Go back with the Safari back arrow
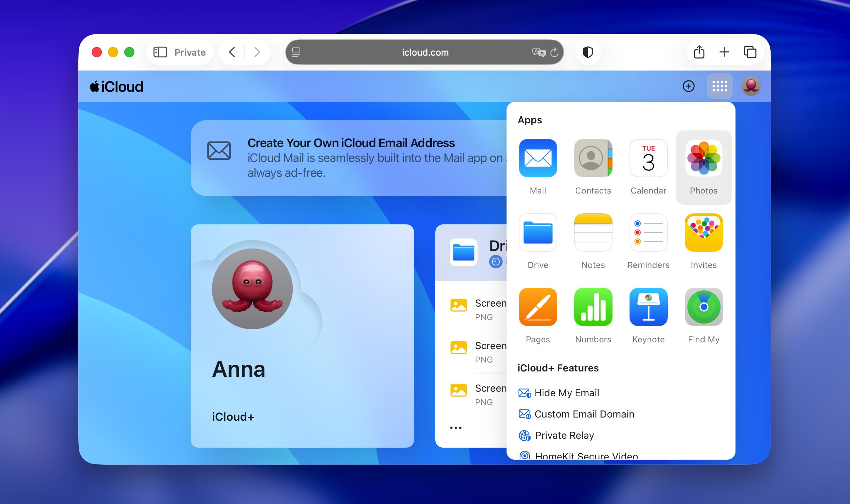 pyautogui.click(x=232, y=52)
